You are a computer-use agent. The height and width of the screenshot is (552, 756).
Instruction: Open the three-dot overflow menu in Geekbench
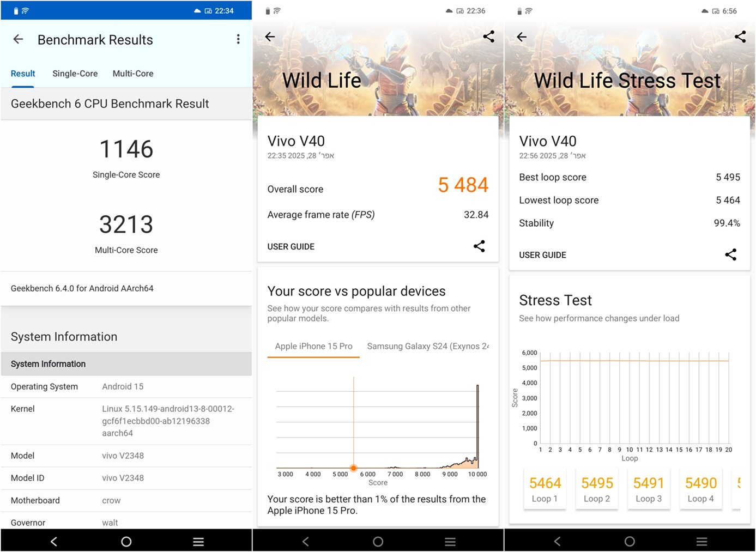pos(238,39)
